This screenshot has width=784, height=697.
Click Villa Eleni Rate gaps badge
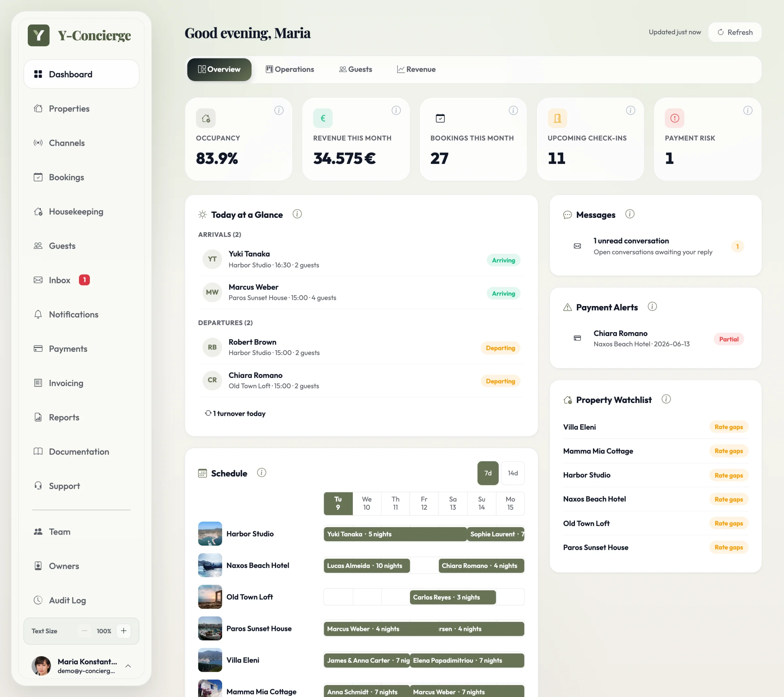(729, 427)
